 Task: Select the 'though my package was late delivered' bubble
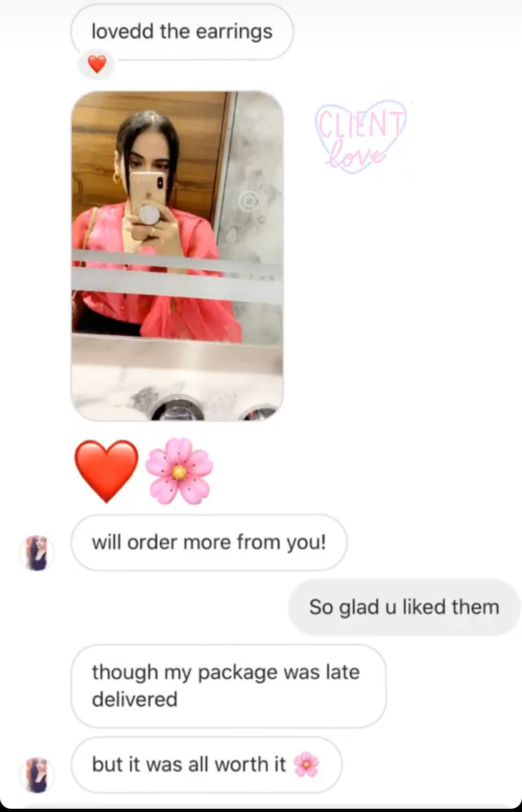coord(228,686)
